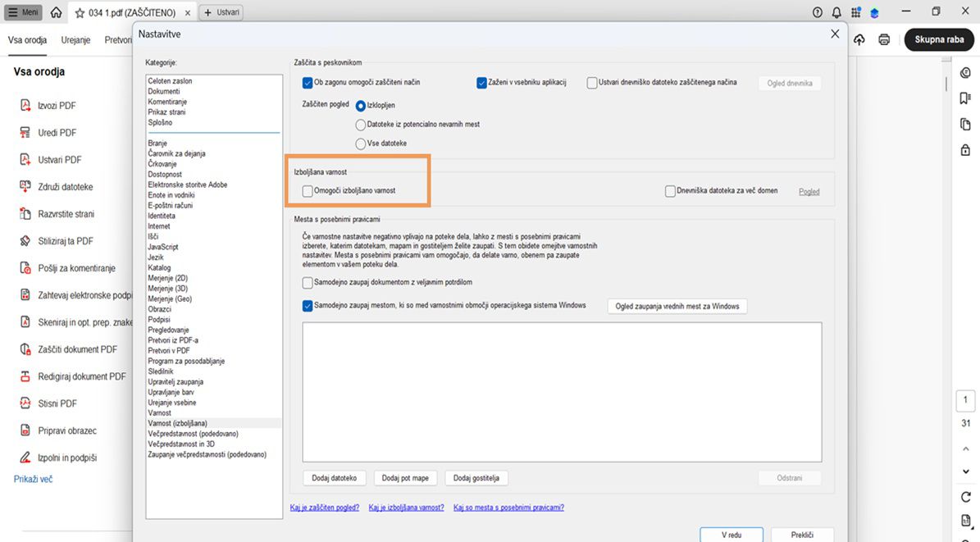Click the Stisni PDF tool icon
980x542 pixels.
pos(25,403)
